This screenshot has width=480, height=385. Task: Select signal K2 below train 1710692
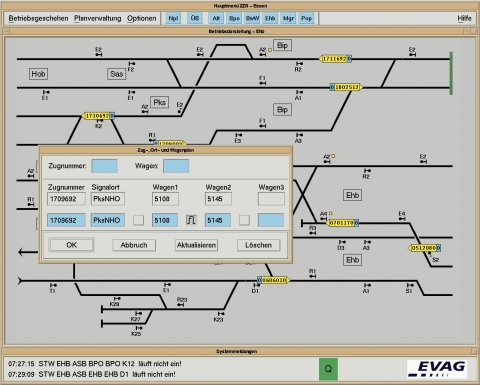[99, 121]
